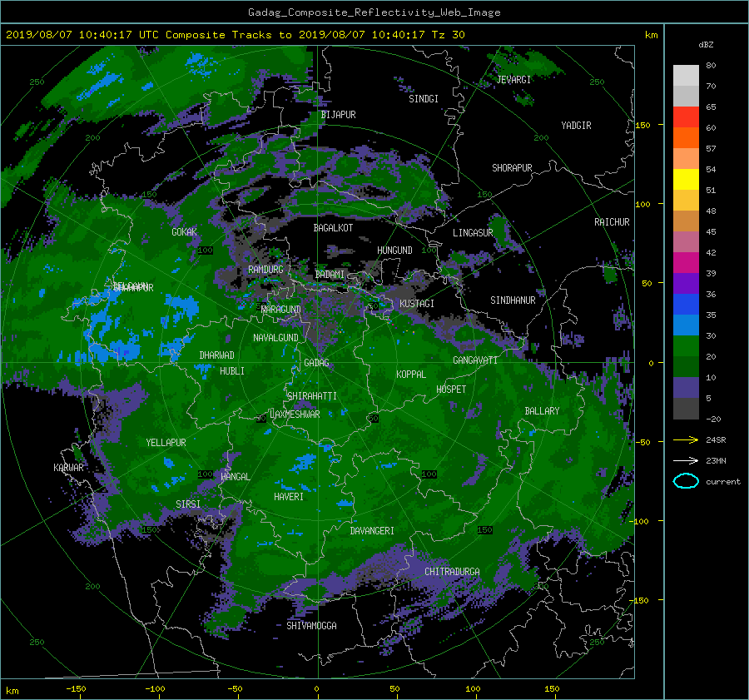Click the BADAMI city label
Image resolution: width=749 pixels, height=700 pixels.
tap(330, 275)
